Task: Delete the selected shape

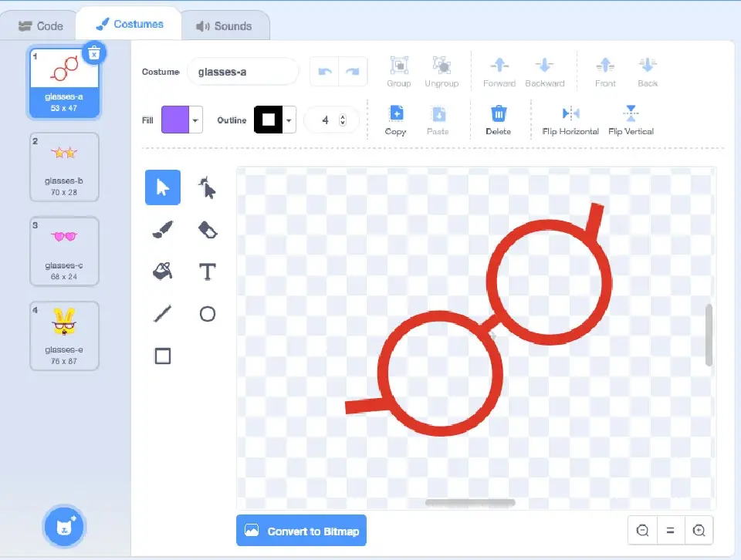Action: coord(498,120)
